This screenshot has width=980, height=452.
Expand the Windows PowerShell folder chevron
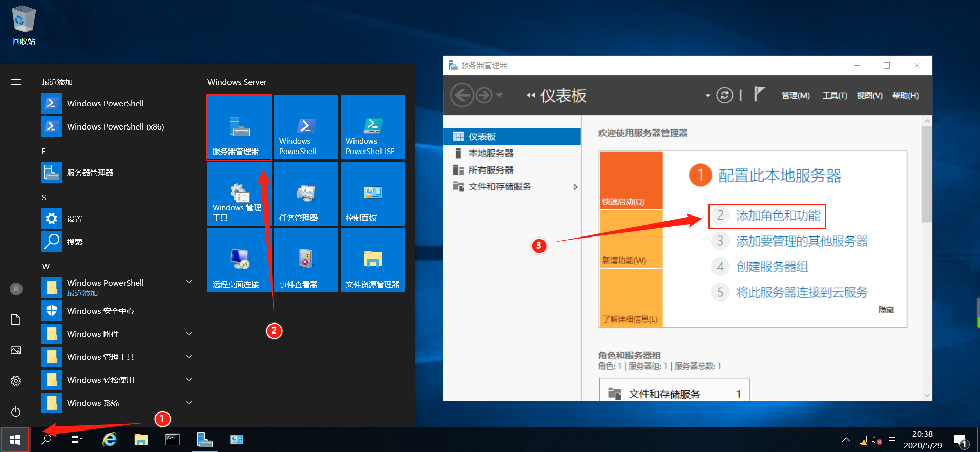[x=189, y=282]
